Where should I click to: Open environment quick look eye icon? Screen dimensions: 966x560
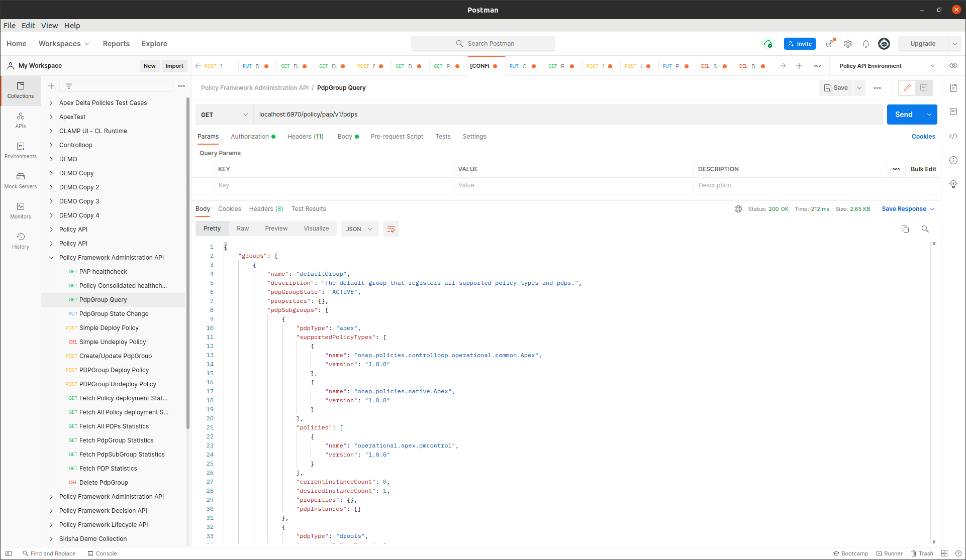point(953,66)
